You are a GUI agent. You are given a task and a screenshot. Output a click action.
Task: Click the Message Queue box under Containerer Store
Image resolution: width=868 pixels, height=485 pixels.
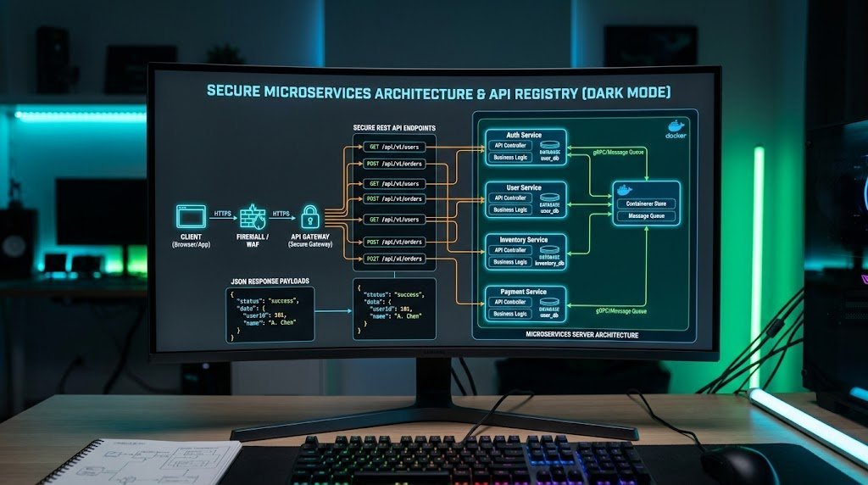point(646,216)
